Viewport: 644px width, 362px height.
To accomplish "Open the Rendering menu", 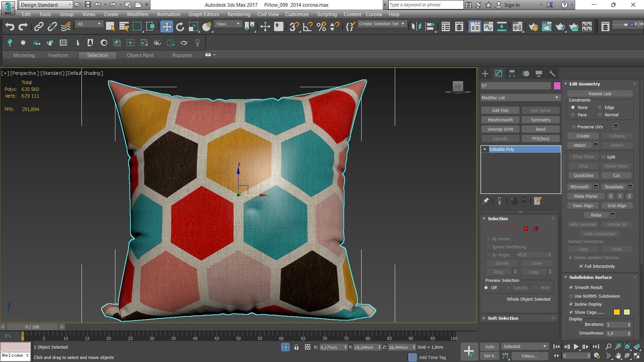I will click(239, 14).
